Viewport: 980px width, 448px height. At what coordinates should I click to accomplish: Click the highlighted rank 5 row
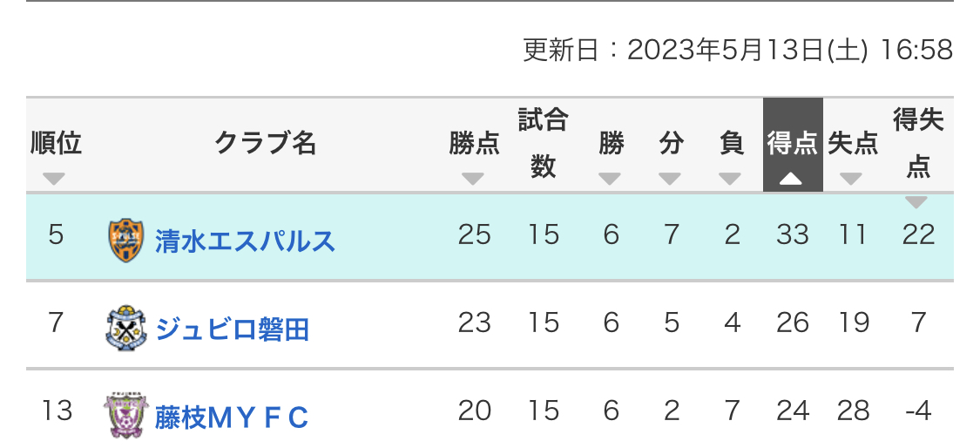pos(490,236)
